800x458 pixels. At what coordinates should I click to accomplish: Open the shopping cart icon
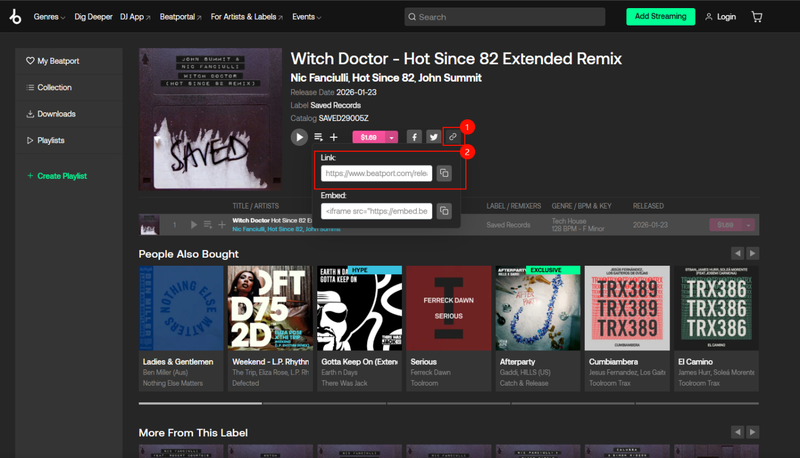click(757, 17)
